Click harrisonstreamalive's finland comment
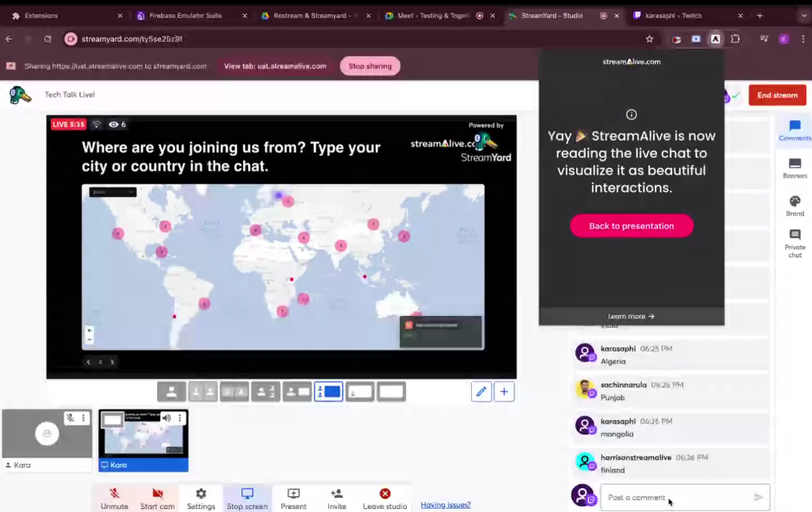Image resolution: width=812 pixels, height=512 pixels. (x=670, y=464)
